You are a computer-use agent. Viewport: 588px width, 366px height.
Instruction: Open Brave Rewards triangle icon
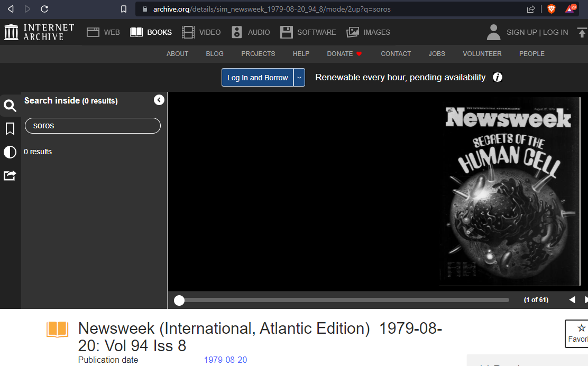click(x=570, y=8)
